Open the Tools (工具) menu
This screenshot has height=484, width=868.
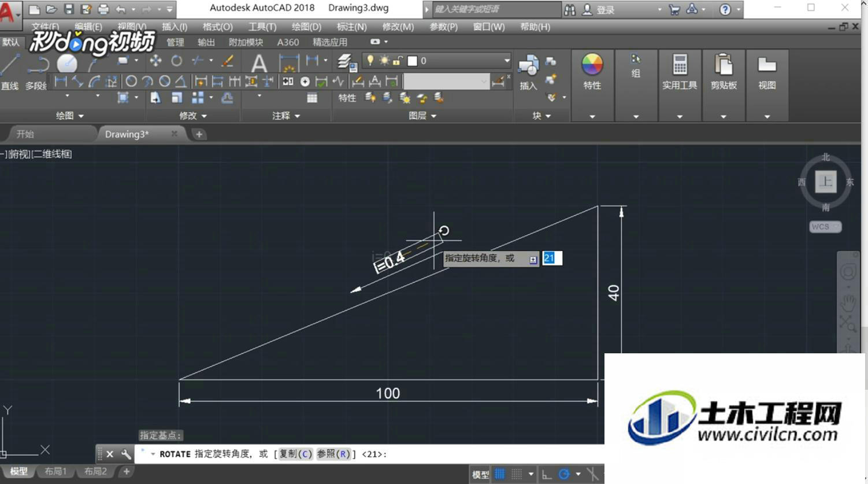tap(262, 27)
